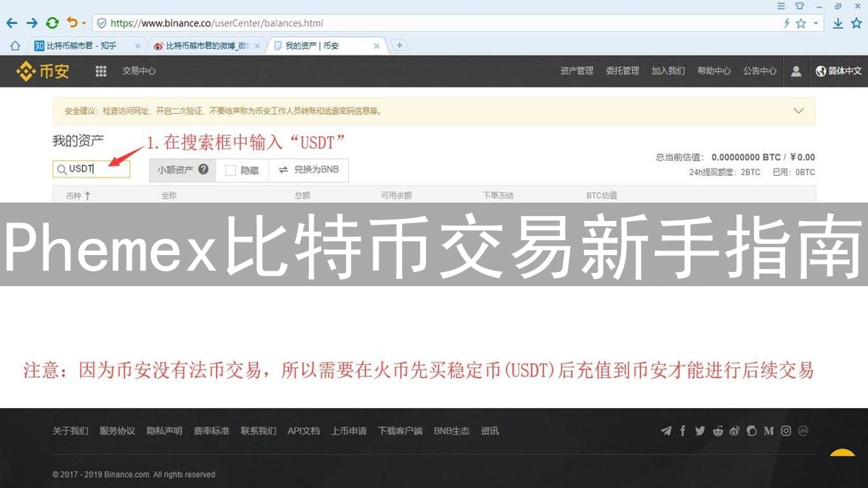Click 兑换为BNB convert button

click(x=308, y=169)
